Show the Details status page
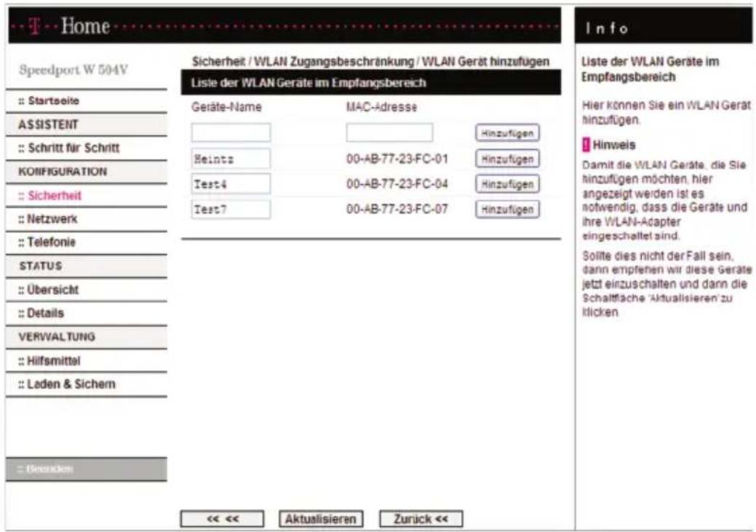Screen dimensions: 756x532 pos(41,313)
